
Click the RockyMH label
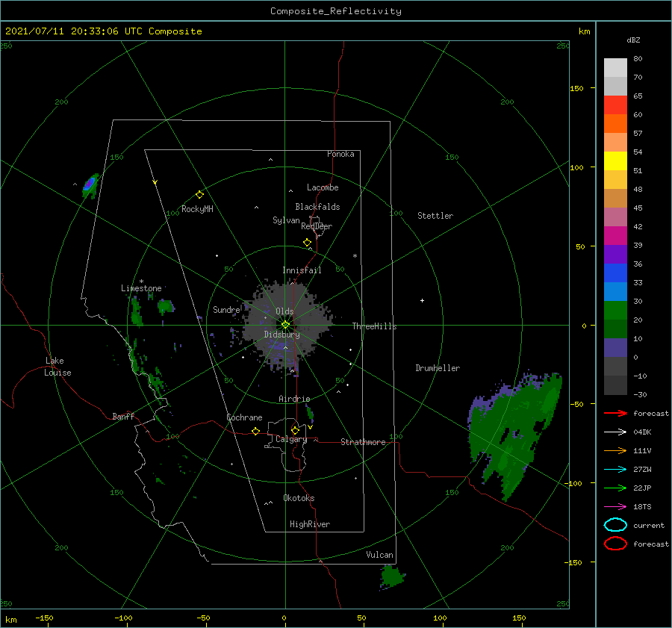[x=197, y=209]
